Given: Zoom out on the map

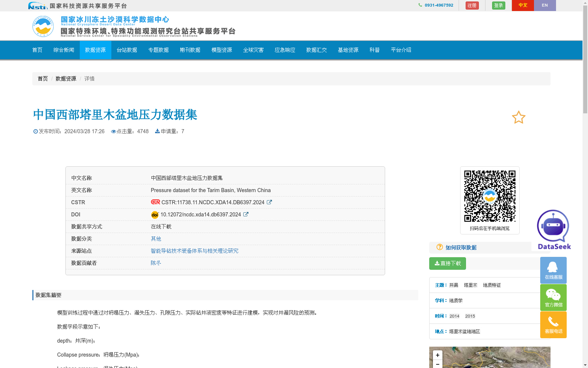Looking at the screenshot, I should tap(437, 364).
